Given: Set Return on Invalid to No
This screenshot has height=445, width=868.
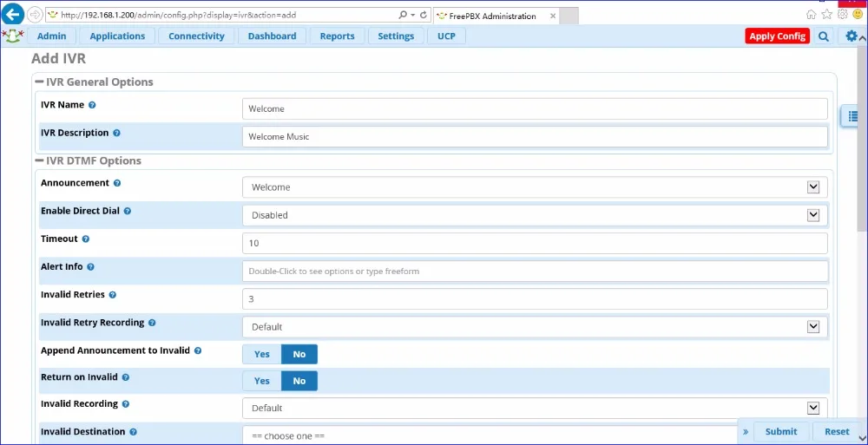Looking at the screenshot, I should tap(299, 381).
